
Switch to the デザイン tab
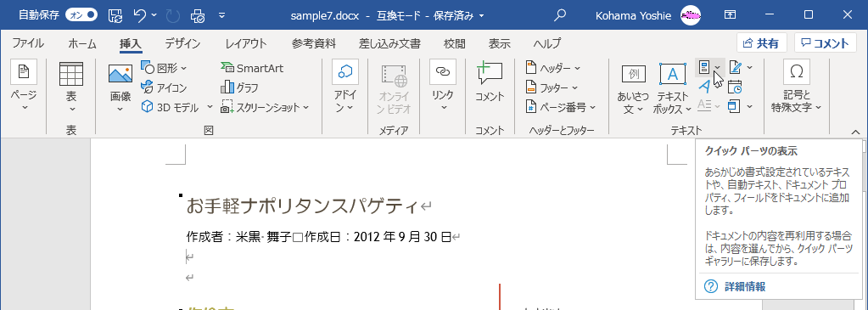pos(182,44)
